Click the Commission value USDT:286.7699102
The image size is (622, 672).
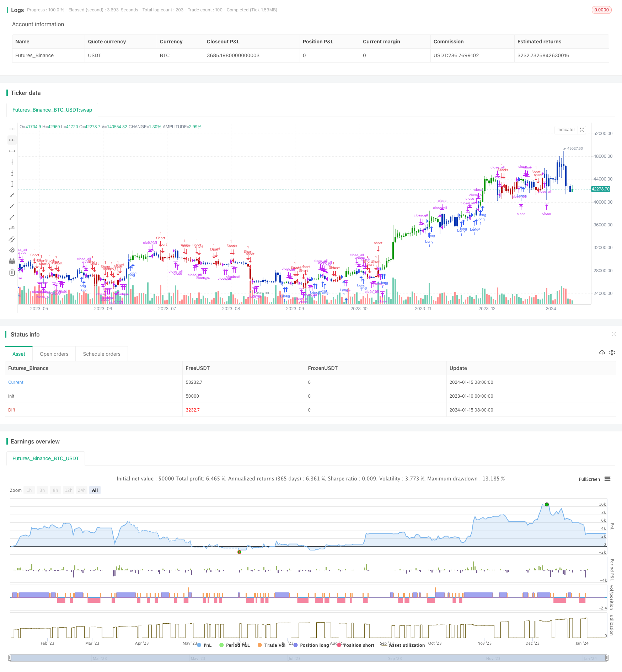pos(456,55)
